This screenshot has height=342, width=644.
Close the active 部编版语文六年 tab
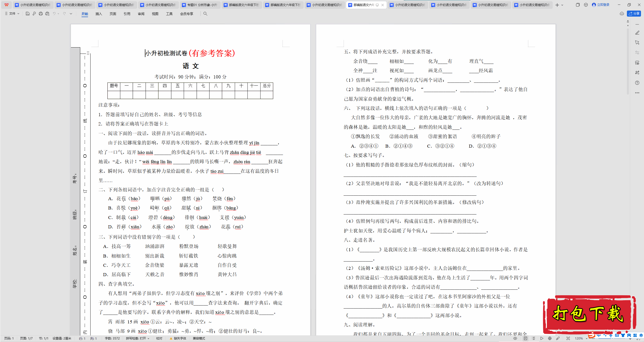coord(383,5)
